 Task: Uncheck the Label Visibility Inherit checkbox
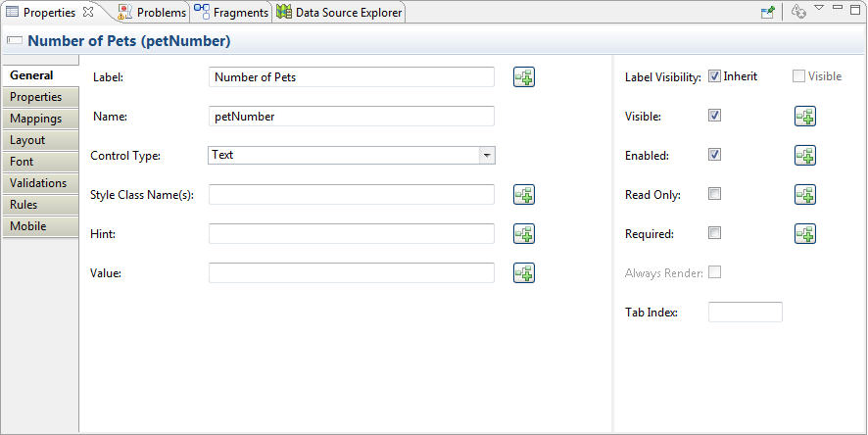click(x=715, y=76)
